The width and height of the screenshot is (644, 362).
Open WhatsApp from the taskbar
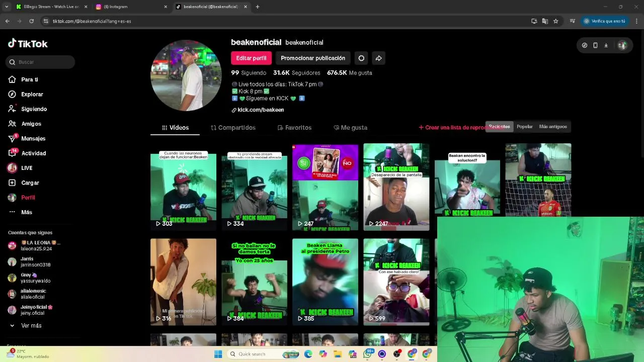[367, 354]
